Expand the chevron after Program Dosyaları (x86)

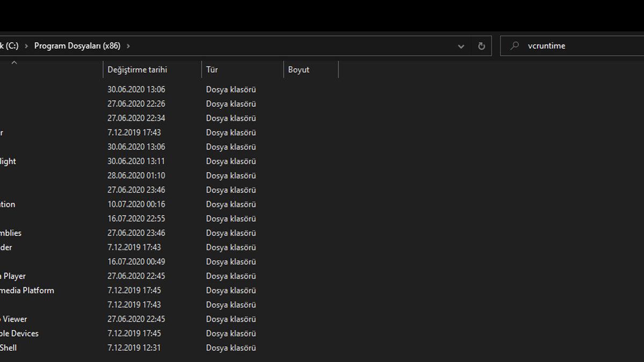[128, 46]
